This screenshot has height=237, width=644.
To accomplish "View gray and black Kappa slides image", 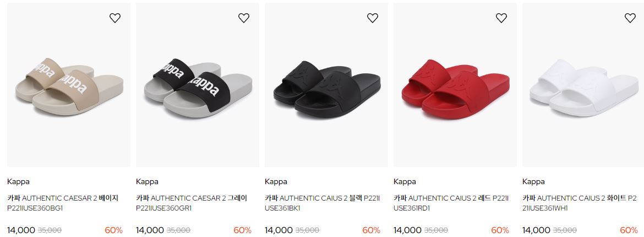I will (x=198, y=85).
